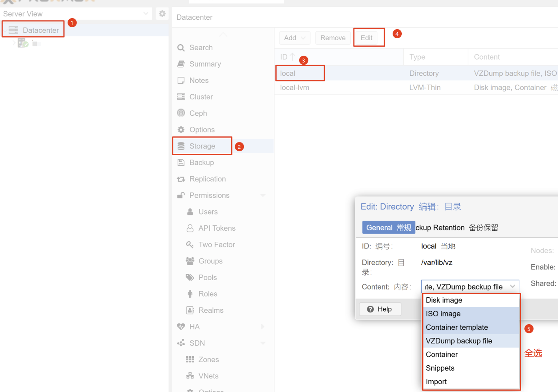Viewport: 558px width, 392px height.
Task: Click the Groups people icon
Action: click(x=190, y=261)
